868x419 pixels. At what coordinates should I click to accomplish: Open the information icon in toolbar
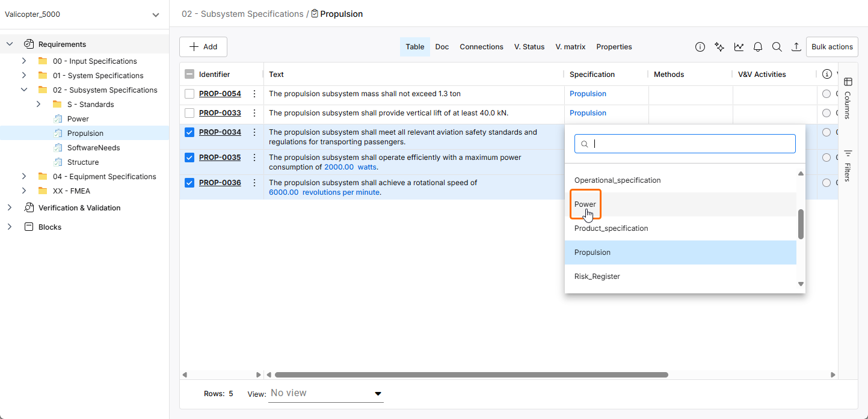pyautogui.click(x=700, y=47)
